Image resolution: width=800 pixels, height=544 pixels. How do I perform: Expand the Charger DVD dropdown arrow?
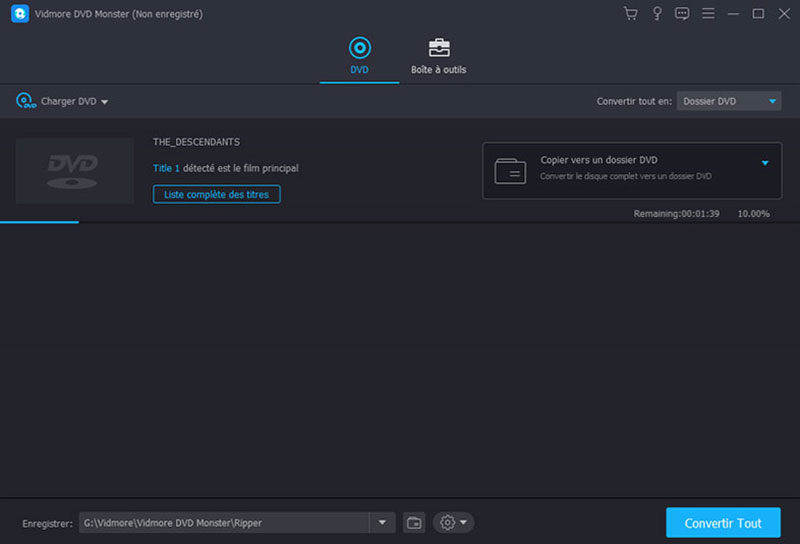tap(105, 102)
